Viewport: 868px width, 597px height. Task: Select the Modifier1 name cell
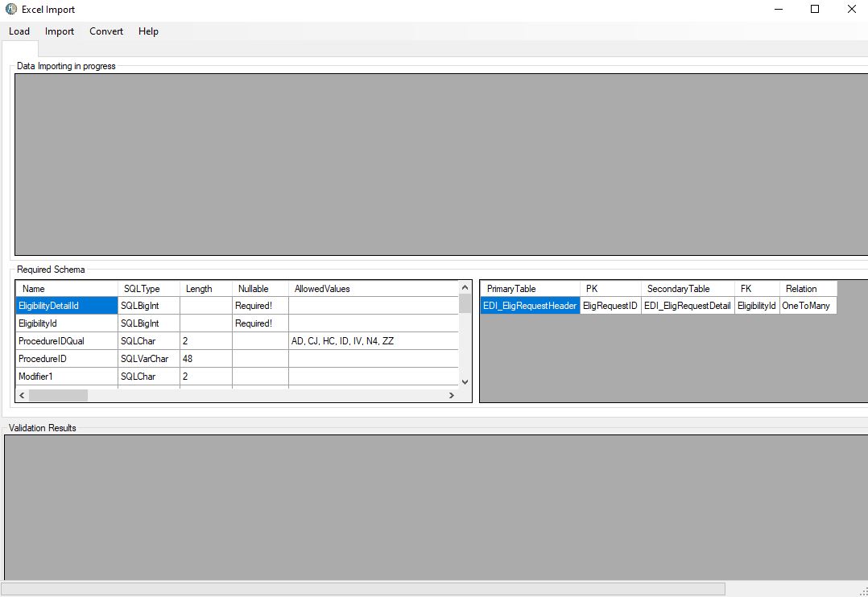[66, 377]
